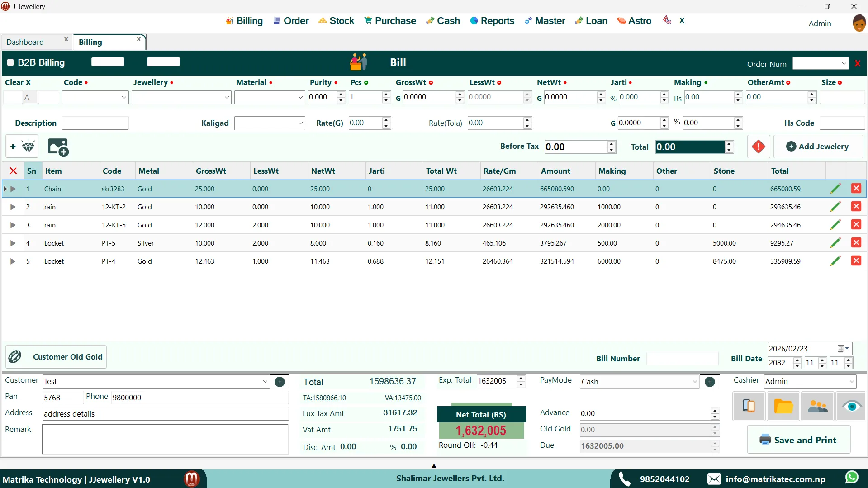
Task: Open the Cashier Admin dropdown
Action: point(852,381)
